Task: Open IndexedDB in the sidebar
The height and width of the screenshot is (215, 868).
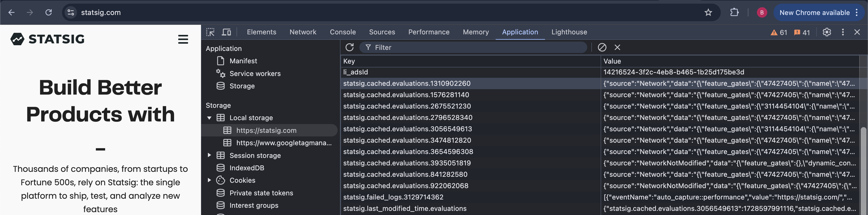Action: [x=247, y=168]
